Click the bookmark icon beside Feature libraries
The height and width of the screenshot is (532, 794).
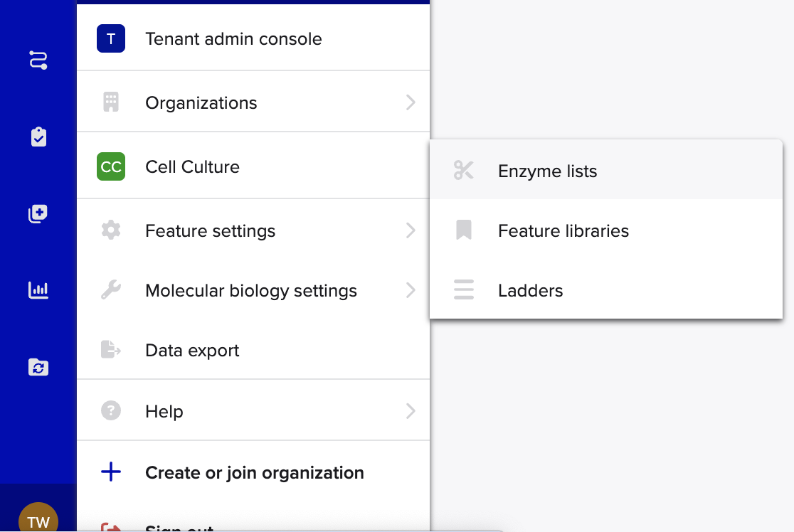(464, 230)
